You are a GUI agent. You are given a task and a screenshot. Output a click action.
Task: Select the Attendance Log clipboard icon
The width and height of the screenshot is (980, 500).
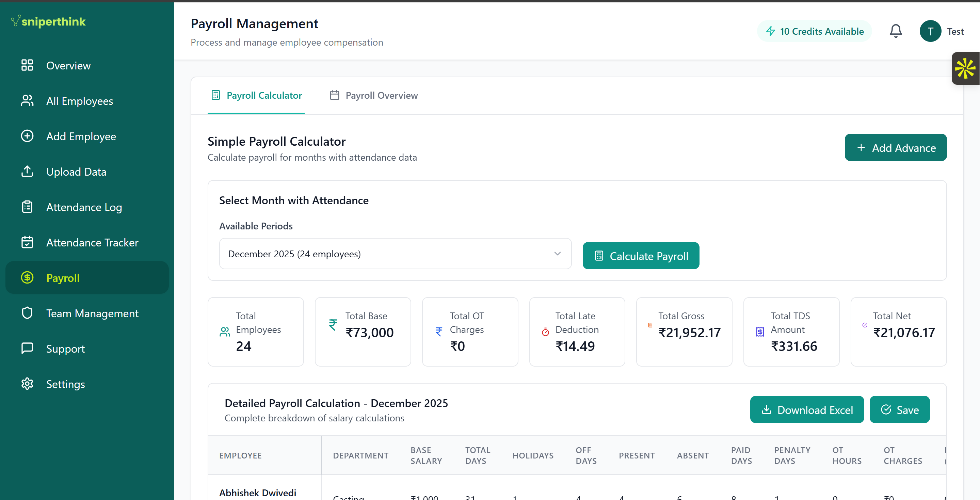tap(27, 207)
